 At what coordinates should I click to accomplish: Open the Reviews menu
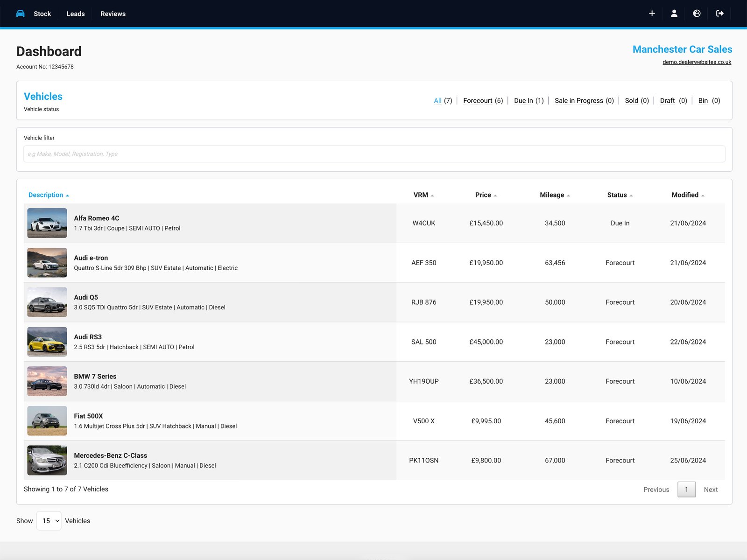(113, 14)
